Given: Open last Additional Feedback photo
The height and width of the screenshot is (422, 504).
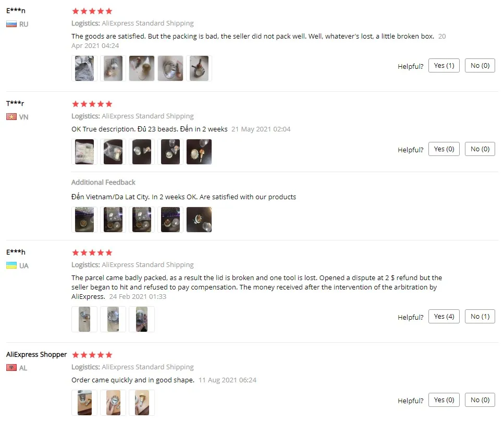Looking at the screenshot, I should [x=199, y=220].
